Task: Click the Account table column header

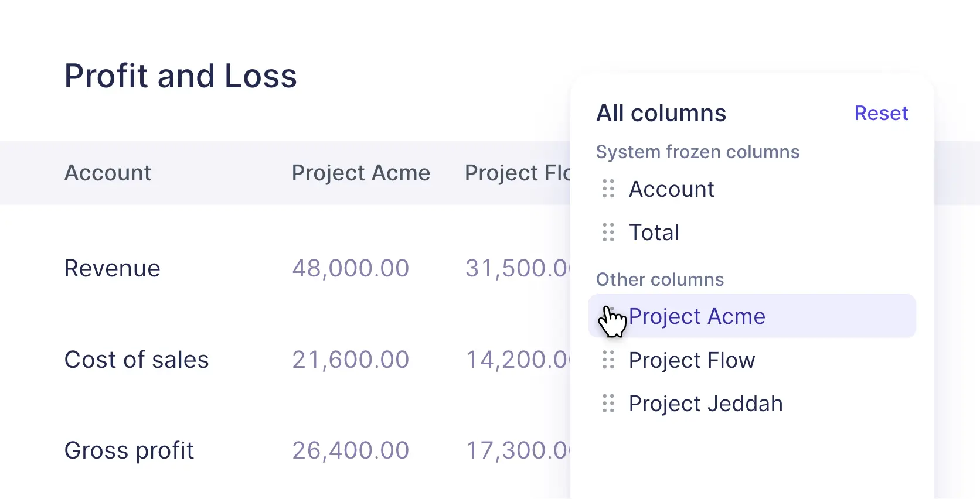Action: click(108, 173)
